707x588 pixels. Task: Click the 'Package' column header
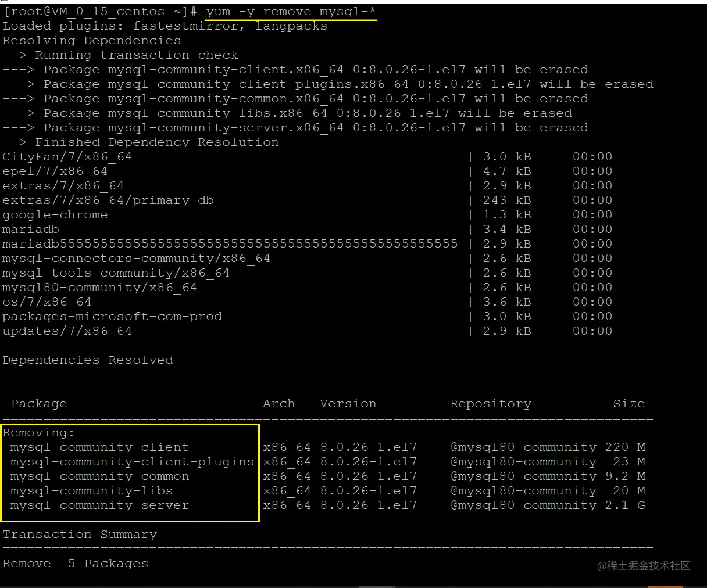39,404
